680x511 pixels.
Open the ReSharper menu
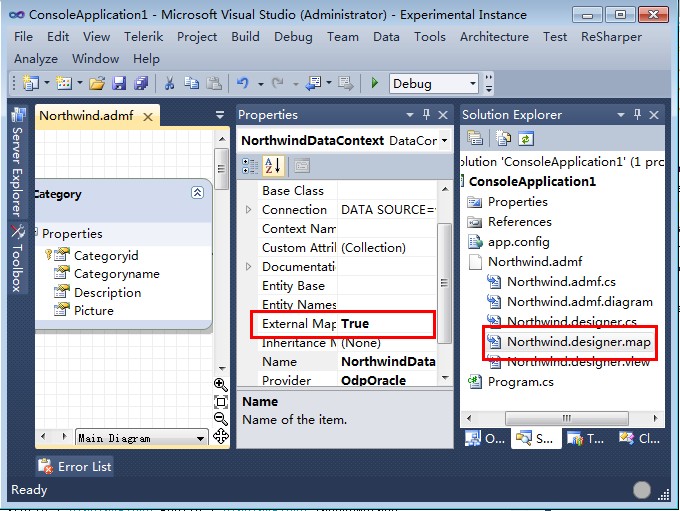611,37
